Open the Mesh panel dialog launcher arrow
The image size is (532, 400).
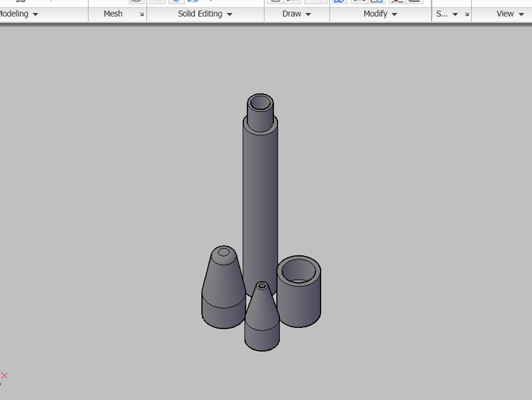pos(142,14)
